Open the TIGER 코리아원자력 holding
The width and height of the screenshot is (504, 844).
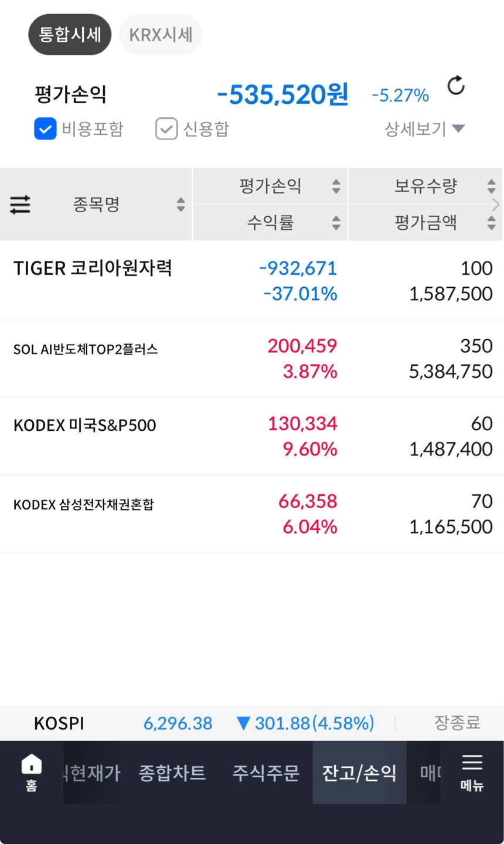pyautogui.click(x=252, y=281)
